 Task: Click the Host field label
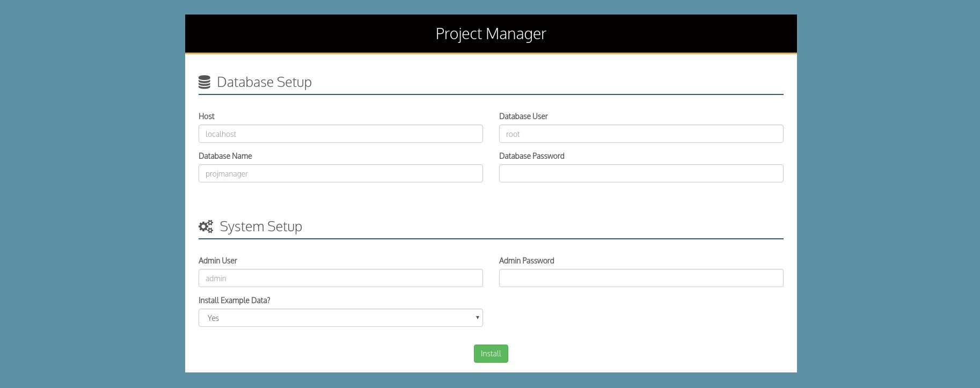[x=207, y=116]
